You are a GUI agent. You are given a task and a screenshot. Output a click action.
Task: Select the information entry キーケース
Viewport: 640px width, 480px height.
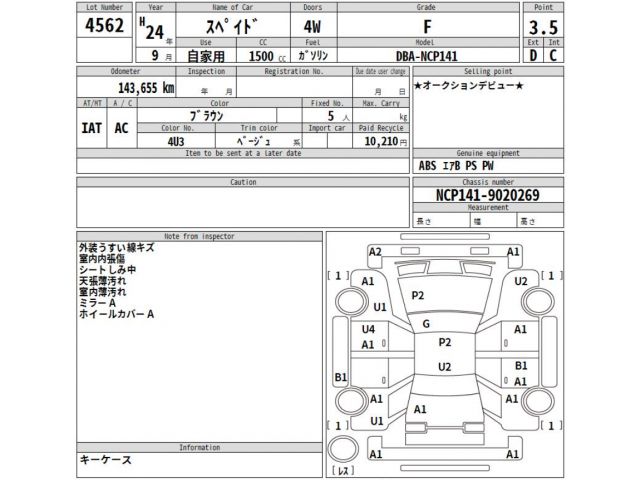coord(105,460)
